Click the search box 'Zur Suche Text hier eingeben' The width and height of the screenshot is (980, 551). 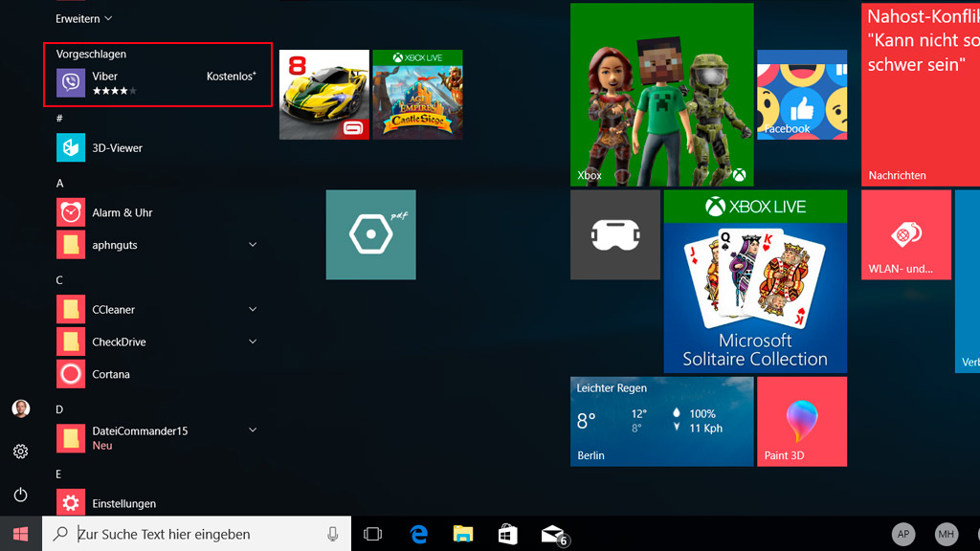(197, 534)
